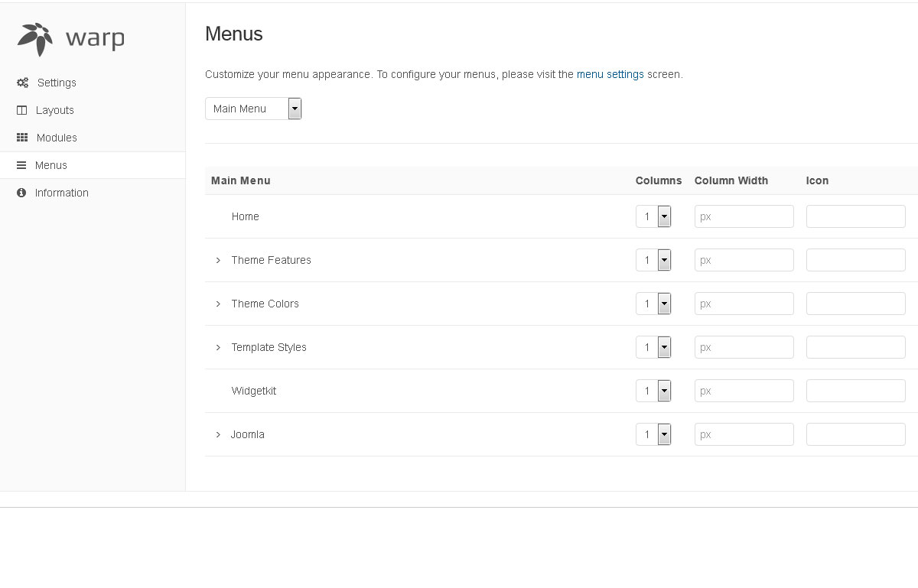Image resolution: width=918 pixels, height=588 pixels.
Task: Expand the Joomla menu item
Action: coord(218,434)
